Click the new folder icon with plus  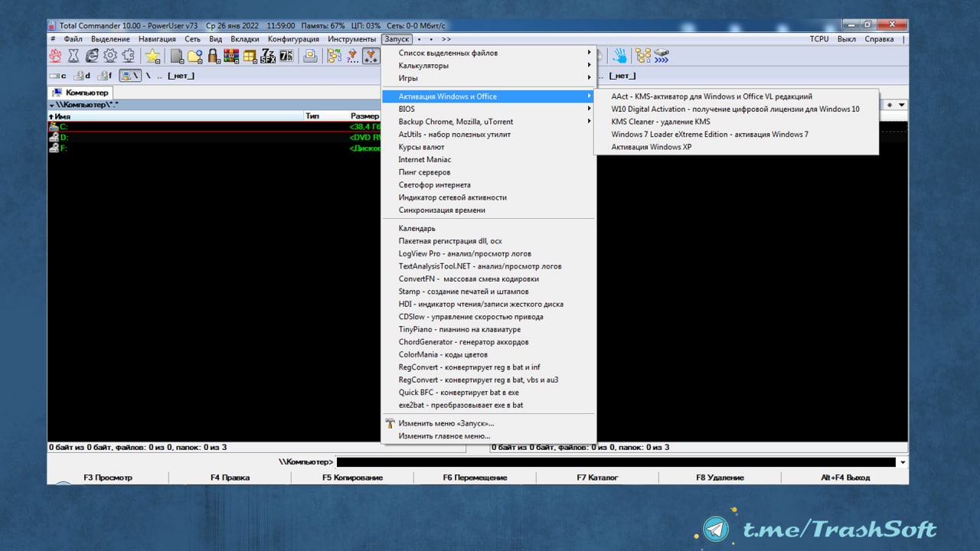(195, 55)
